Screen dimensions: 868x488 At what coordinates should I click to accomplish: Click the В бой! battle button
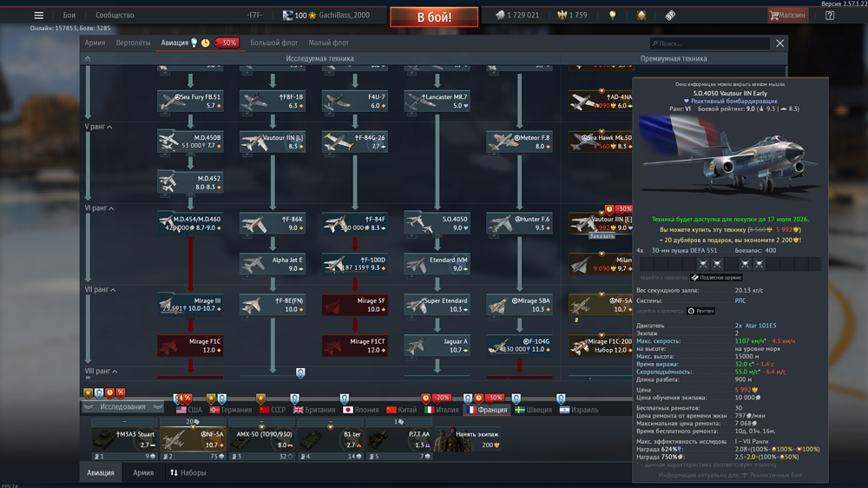tap(434, 16)
